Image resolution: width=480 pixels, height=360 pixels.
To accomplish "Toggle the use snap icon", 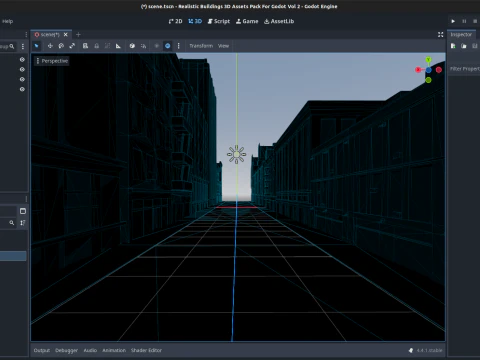I will coord(143,46).
